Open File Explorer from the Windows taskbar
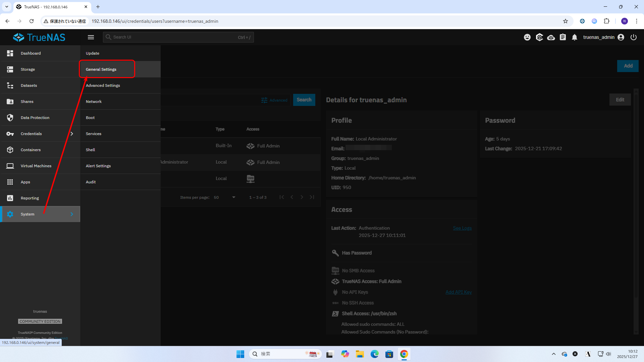Image resolution: width=644 pixels, height=362 pixels. click(360, 354)
